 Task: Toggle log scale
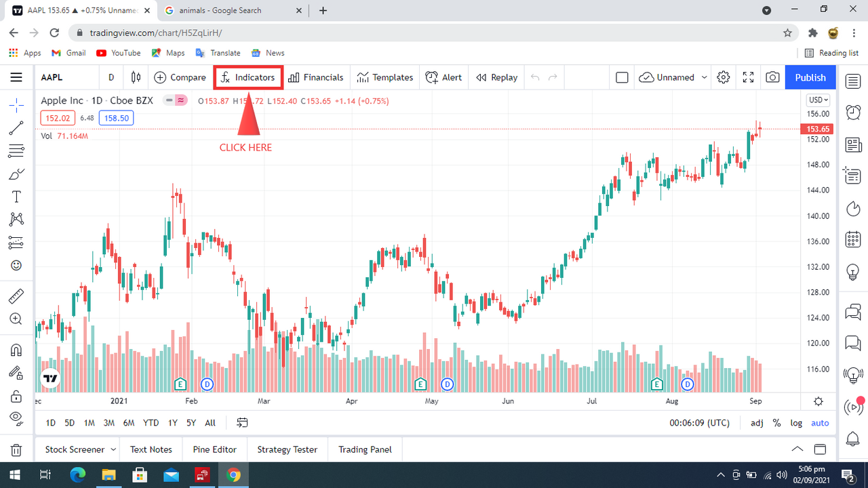(796, 423)
